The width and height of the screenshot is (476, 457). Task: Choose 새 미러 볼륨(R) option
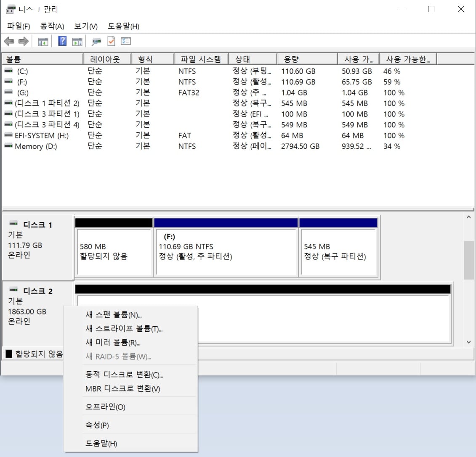[130, 343]
